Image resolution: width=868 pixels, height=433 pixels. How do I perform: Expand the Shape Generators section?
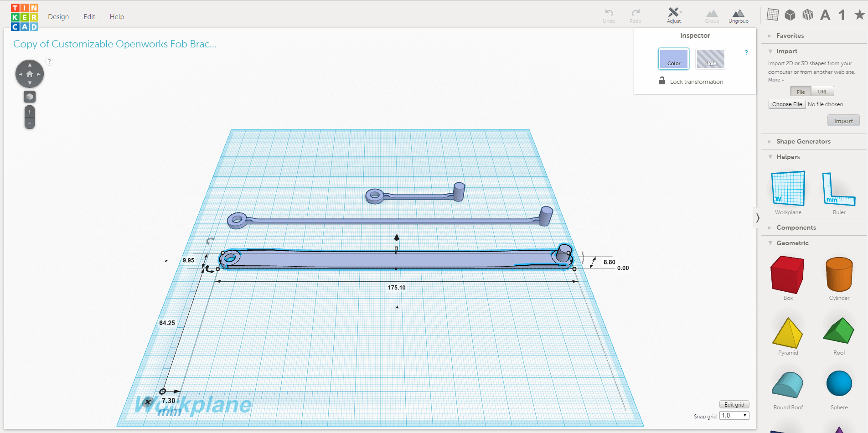[803, 141]
